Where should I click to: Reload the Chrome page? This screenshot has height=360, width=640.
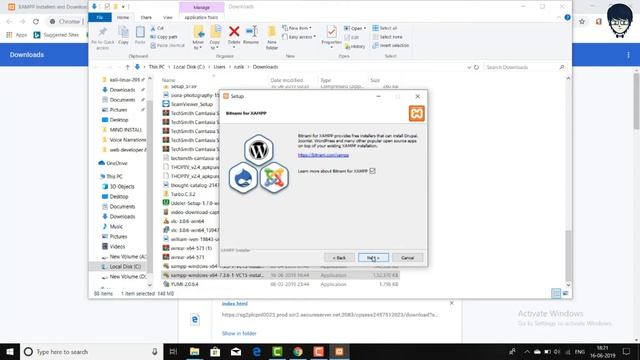(36, 21)
